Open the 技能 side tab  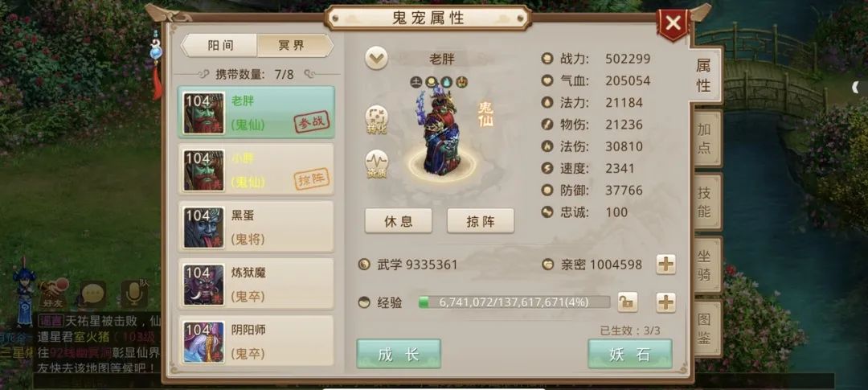705,202
